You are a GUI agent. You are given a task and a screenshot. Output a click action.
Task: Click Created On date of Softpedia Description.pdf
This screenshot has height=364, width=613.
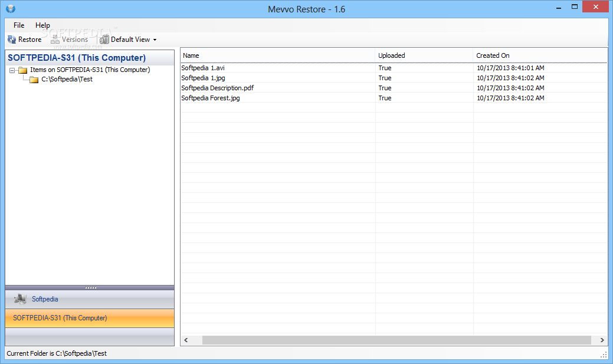click(510, 88)
